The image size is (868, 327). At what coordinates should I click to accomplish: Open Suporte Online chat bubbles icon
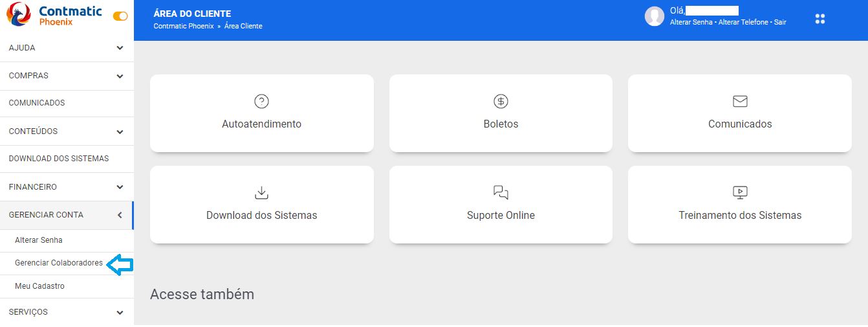[x=501, y=192]
